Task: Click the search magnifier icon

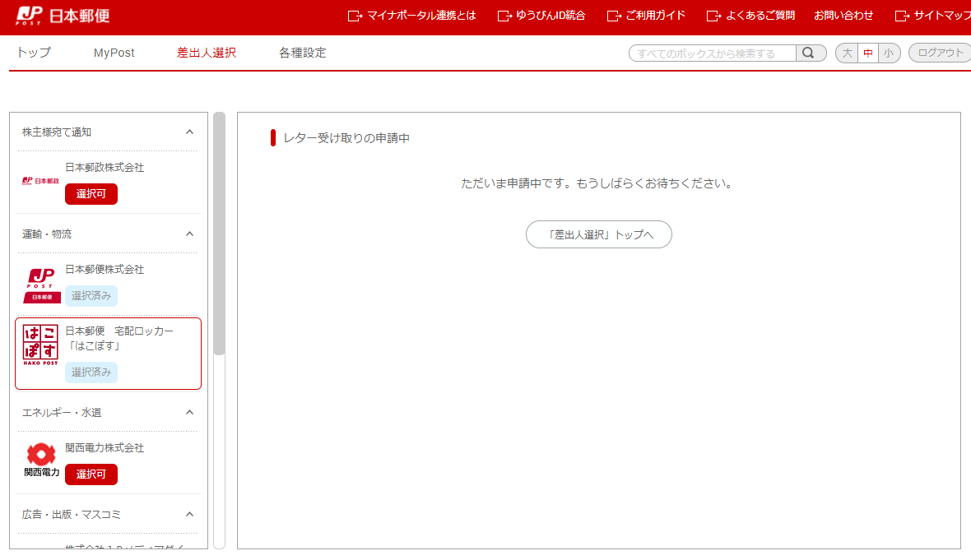Action: (808, 53)
